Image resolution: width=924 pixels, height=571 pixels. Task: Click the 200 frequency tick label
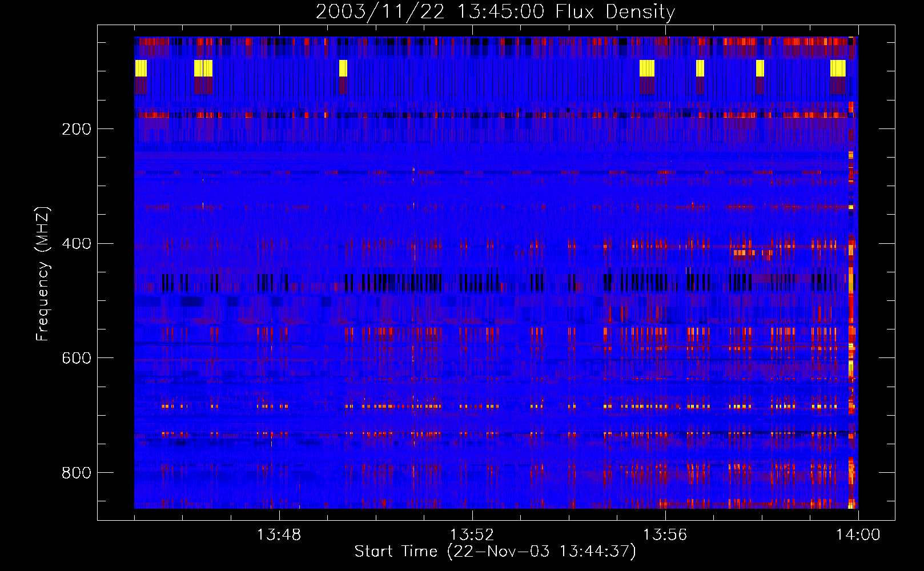tap(77, 129)
